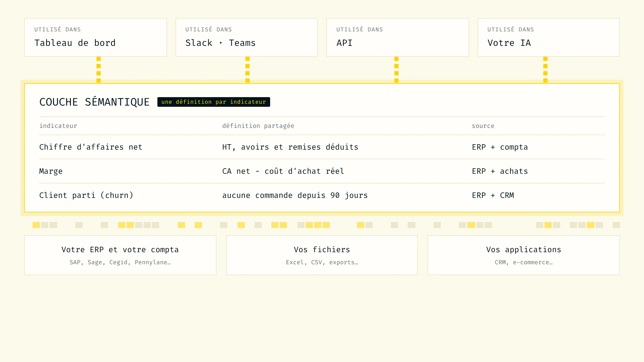Click 'Excel, CSV, exports…' subtitle
The width and height of the screenshot is (644, 362).
click(322, 262)
